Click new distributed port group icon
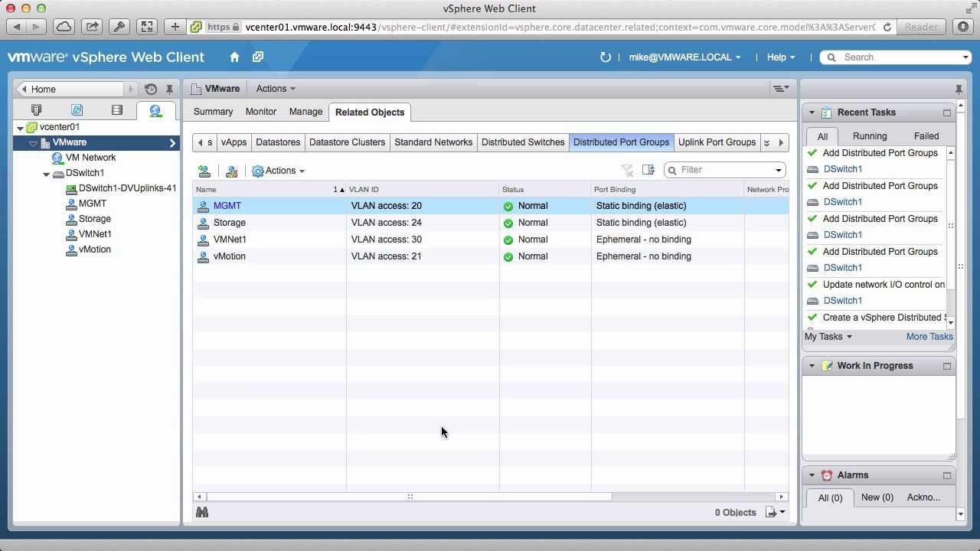The image size is (980, 551). pyautogui.click(x=204, y=171)
